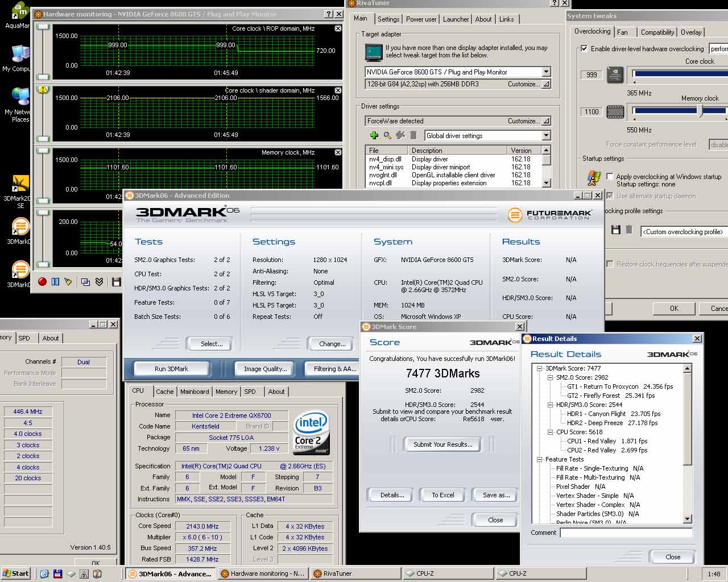Click the wrench icon in RivaTuner Driver settings
Viewport: 728px width, 582px height.
pos(400,135)
